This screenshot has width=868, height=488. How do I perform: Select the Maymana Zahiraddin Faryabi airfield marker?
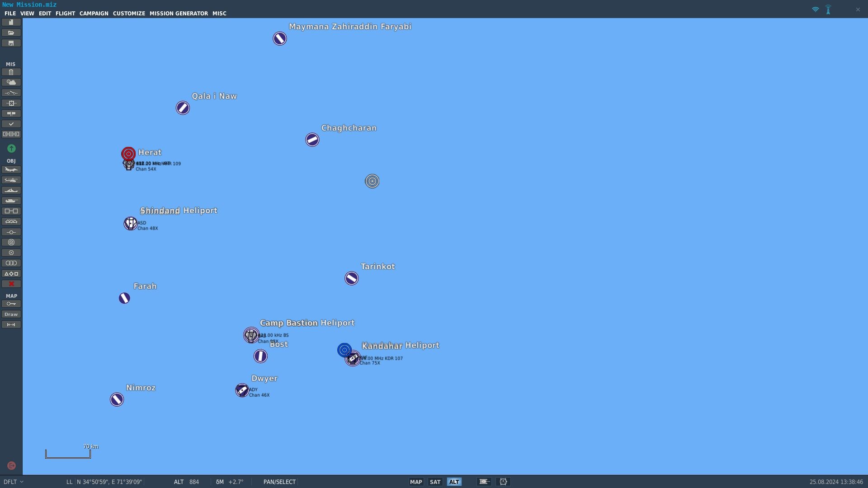(x=280, y=38)
